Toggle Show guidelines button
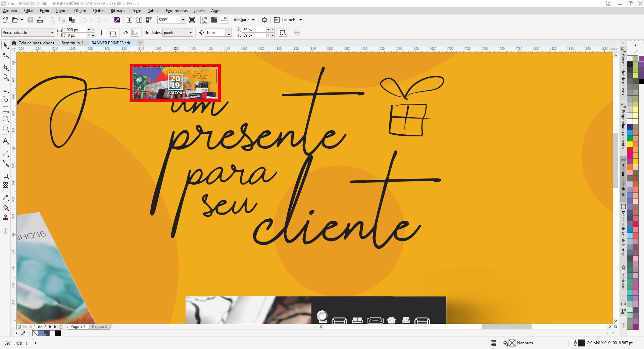Screen dimensions: 644x349 [224, 20]
